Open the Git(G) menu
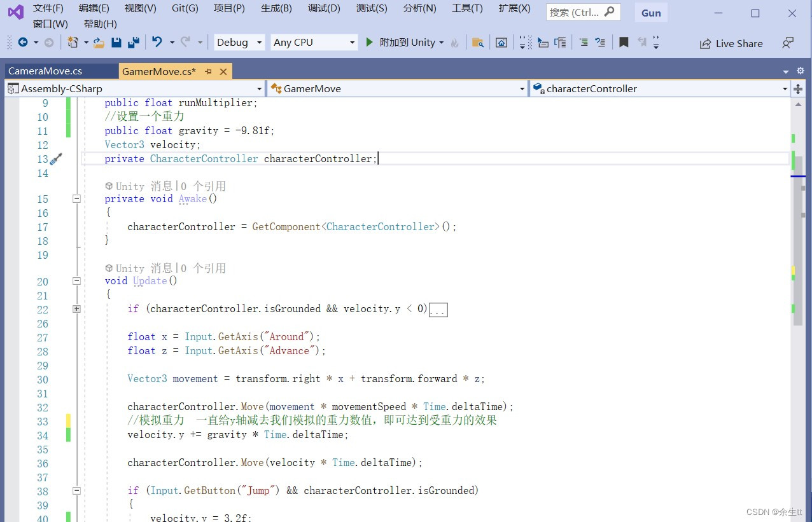 click(x=185, y=8)
